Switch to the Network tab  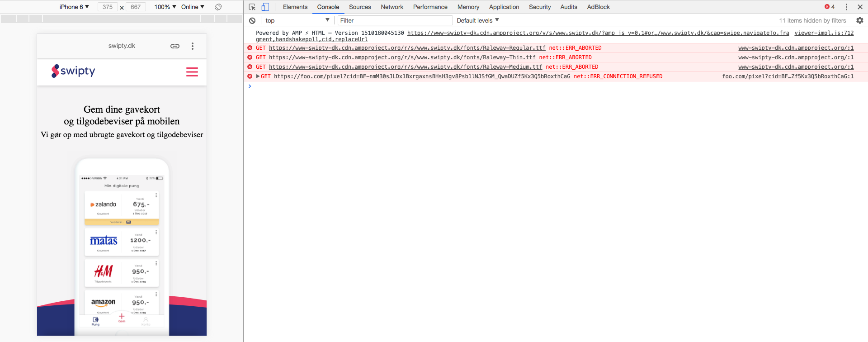(392, 7)
